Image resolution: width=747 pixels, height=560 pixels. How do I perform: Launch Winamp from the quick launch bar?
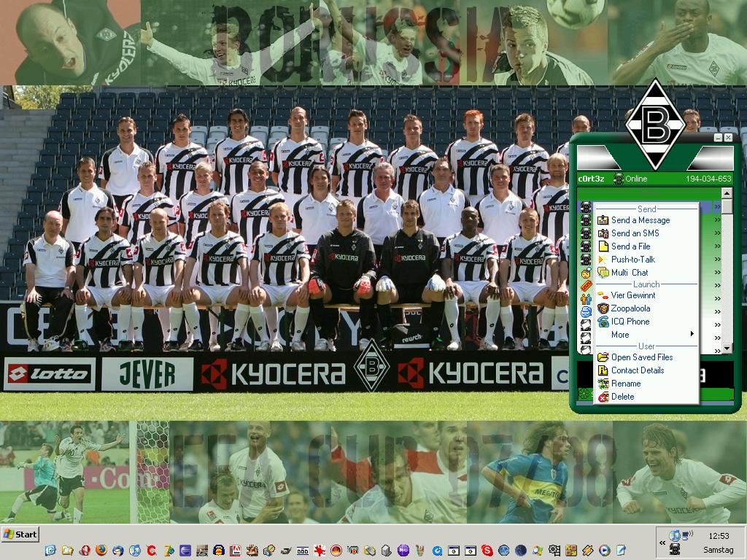pyautogui.click(x=588, y=551)
